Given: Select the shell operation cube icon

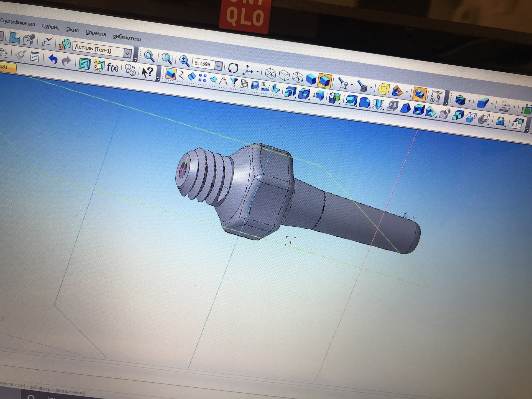Looking at the screenshot, I should tap(418, 110).
